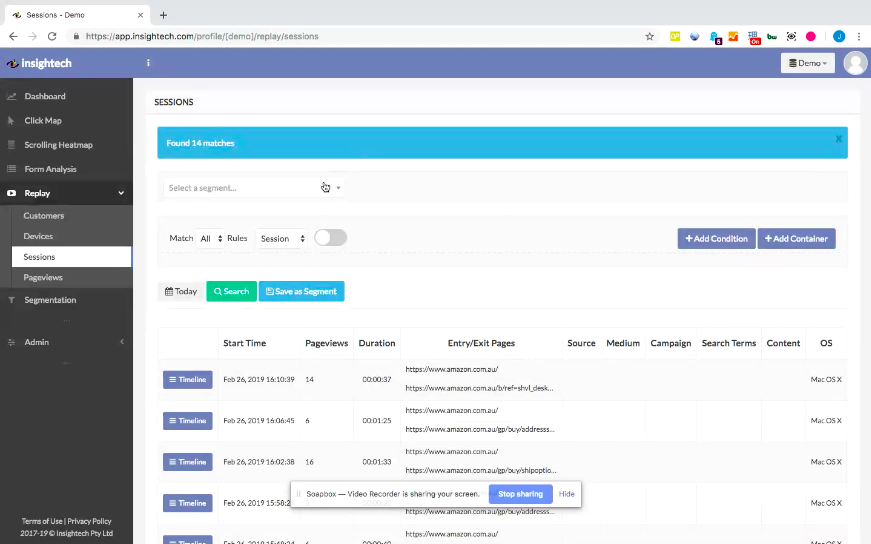
Task: Collapse the Replay menu section
Action: (x=66, y=193)
